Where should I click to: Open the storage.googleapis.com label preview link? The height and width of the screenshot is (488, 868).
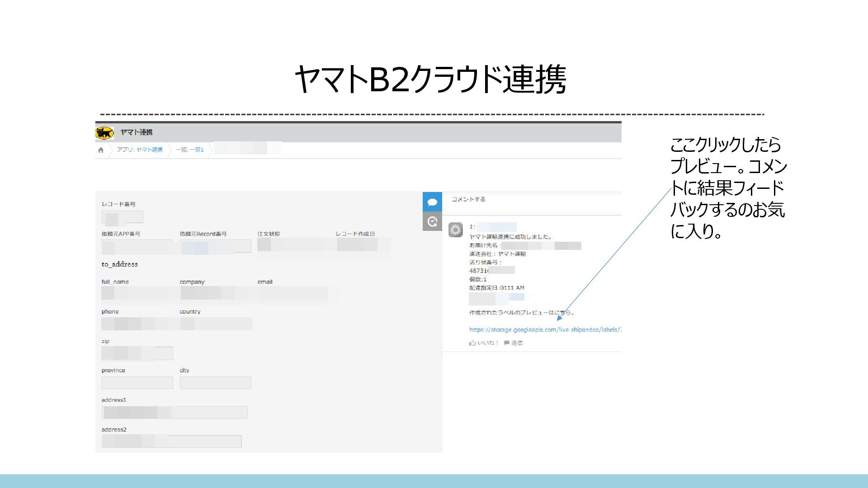(x=545, y=330)
